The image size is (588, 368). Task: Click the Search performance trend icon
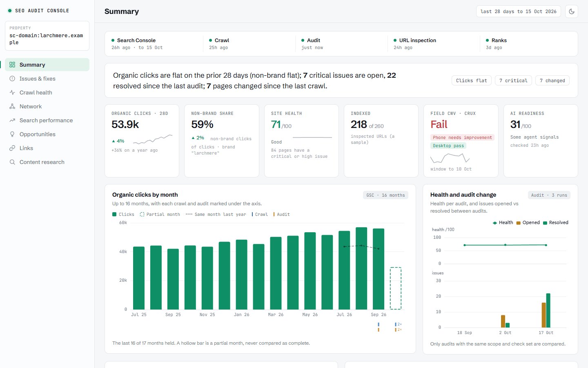point(12,120)
